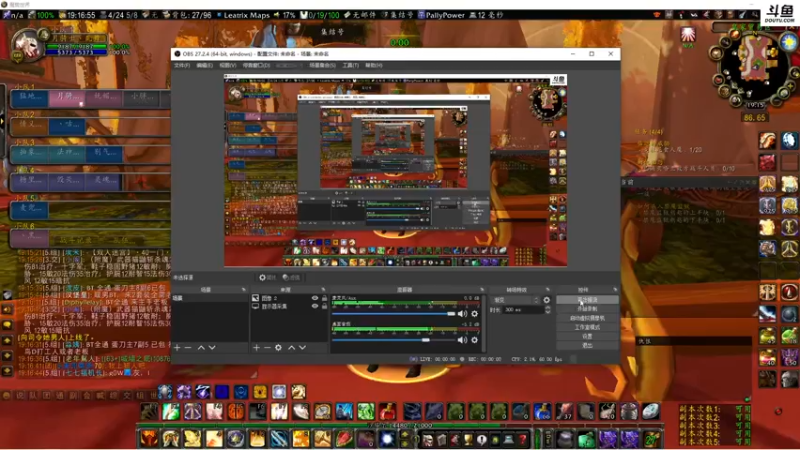Open the 帮助(H) menu in OBS
The image size is (800, 450).
373,65
